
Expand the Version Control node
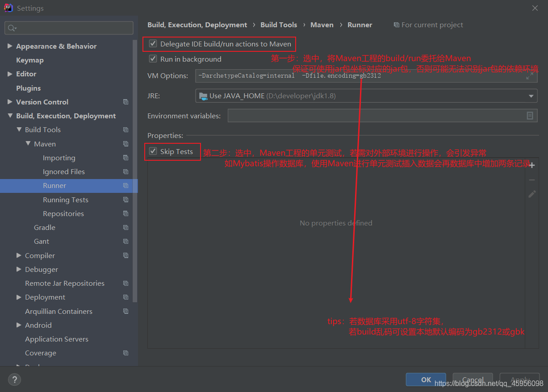10,102
